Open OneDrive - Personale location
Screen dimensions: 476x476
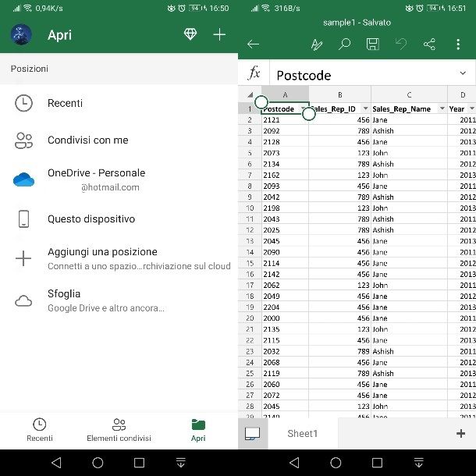[119, 179]
